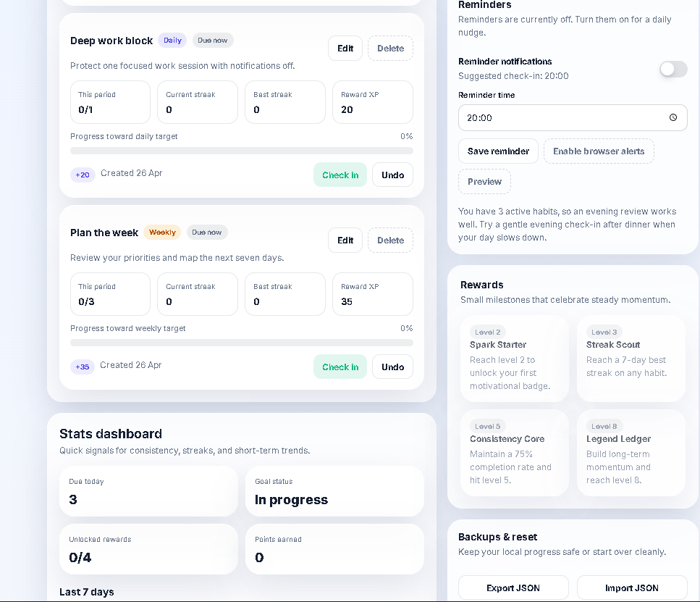
Task: Select the Spark Starter reward card
Action: point(514,359)
